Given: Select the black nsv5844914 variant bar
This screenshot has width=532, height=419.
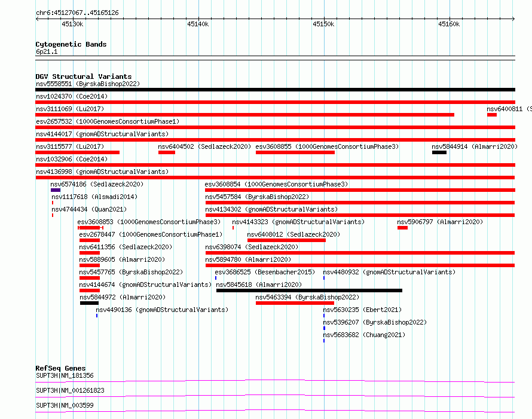Looking at the screenshot, I should coord(439,152).
